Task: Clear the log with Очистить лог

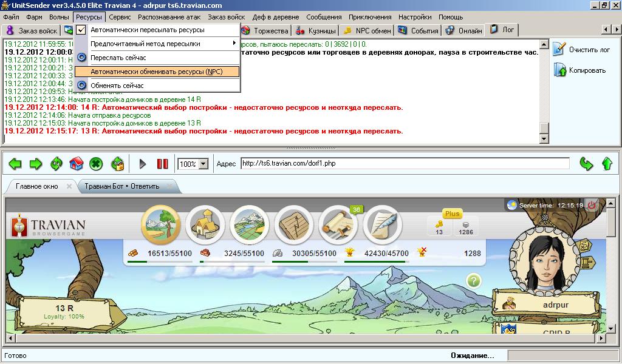Action: (x=582, y=50)
